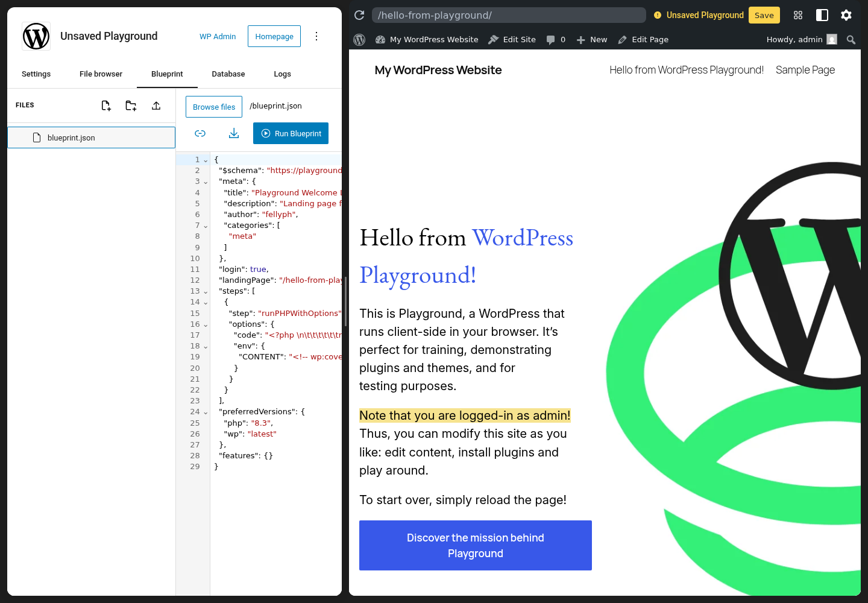Click the URL address field /hello-from-playground/
Image resolution: width=868 pixels, height=603 pixels.
pos(509,15)
